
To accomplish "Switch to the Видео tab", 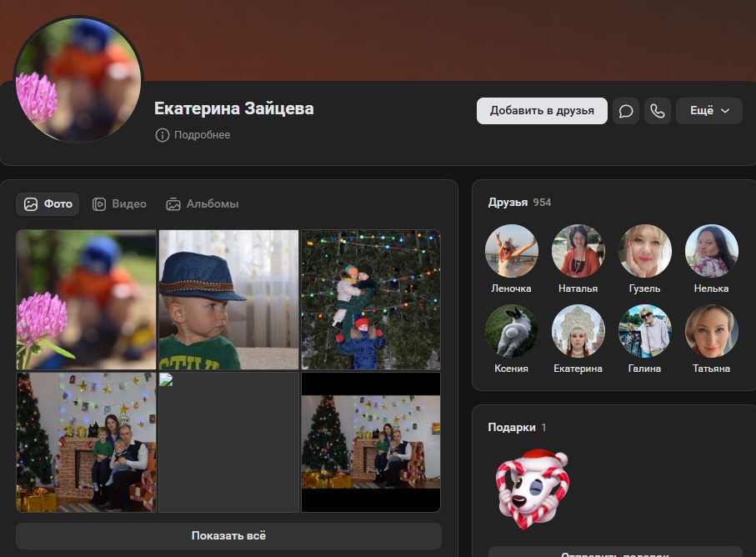I will 119,204.
